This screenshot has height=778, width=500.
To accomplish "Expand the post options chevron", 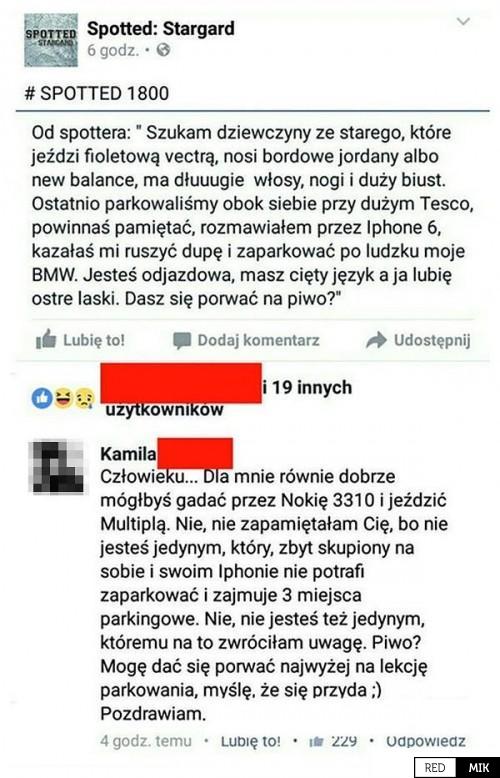I will (463, 21).
